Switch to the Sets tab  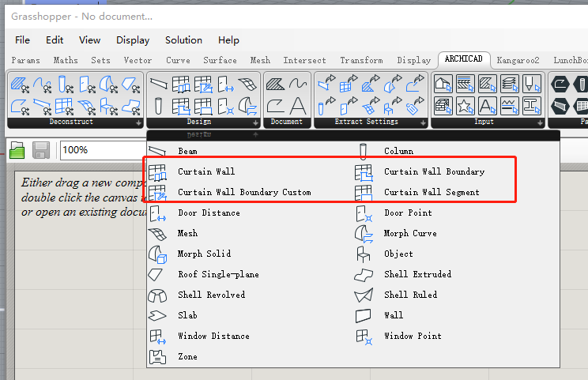tap(100, 60)
